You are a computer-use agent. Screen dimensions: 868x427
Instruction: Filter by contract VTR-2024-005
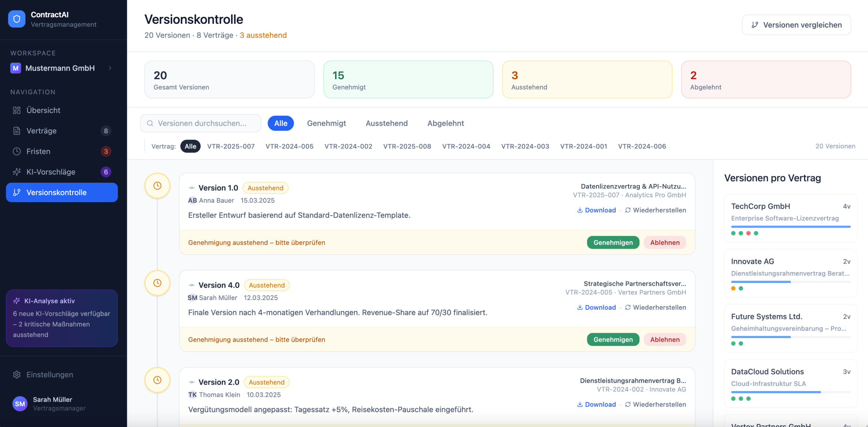(x=289, y=146)
